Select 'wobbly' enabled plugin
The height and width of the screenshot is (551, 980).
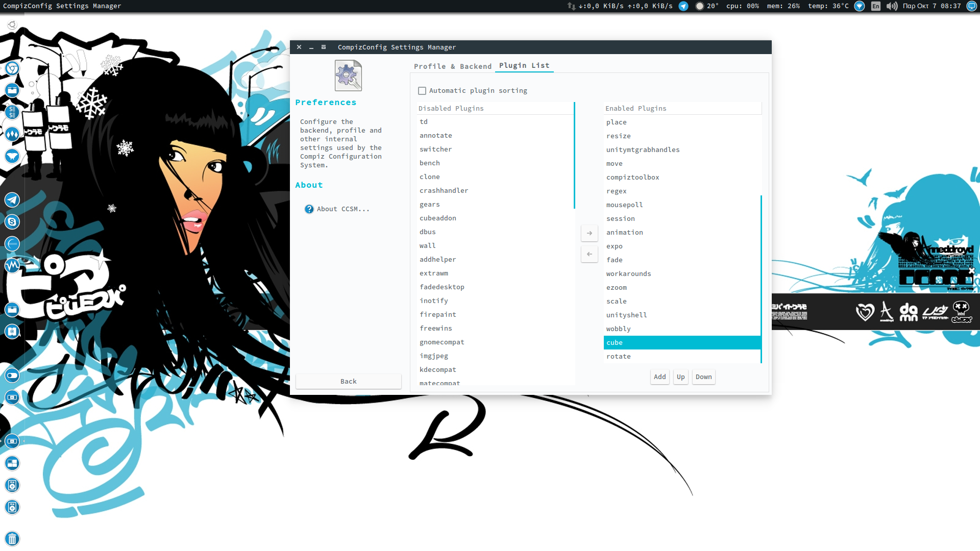(682, 329)
